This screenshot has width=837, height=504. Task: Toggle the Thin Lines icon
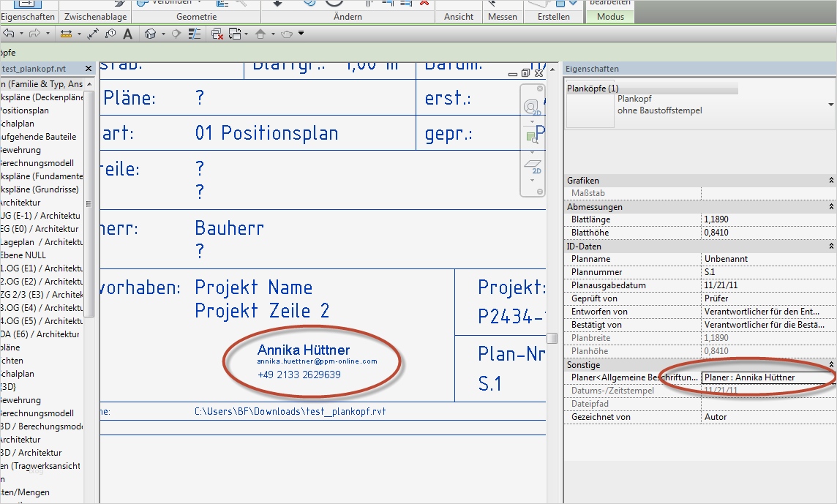[x=195, y=34]
